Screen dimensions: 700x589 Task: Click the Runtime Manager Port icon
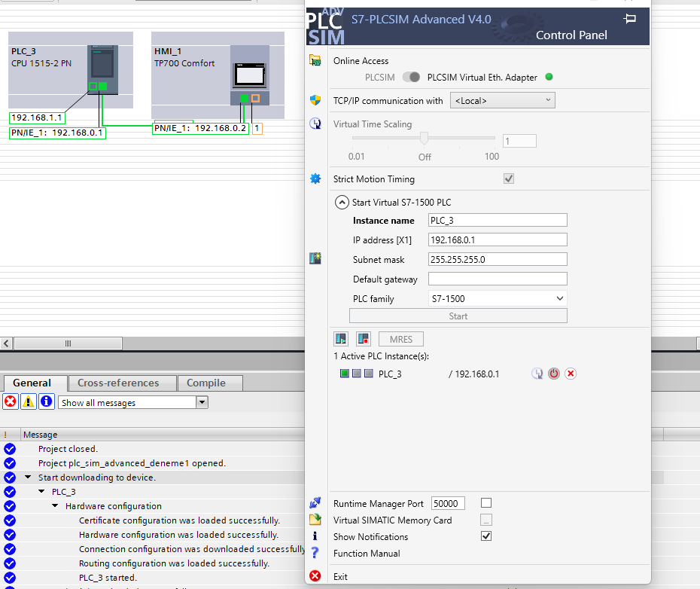point(315,502)
